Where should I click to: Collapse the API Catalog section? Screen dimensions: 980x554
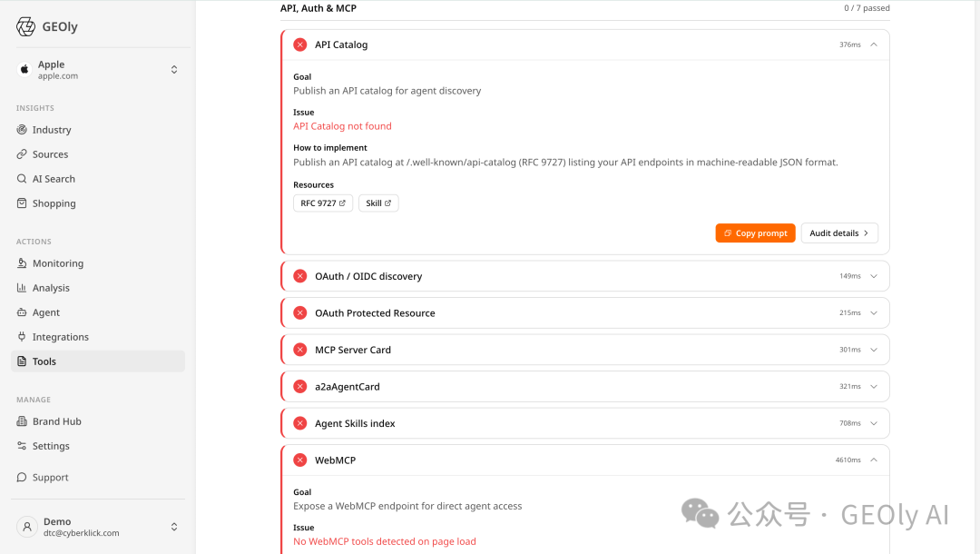pyautogui.click(x=874, y=45)
